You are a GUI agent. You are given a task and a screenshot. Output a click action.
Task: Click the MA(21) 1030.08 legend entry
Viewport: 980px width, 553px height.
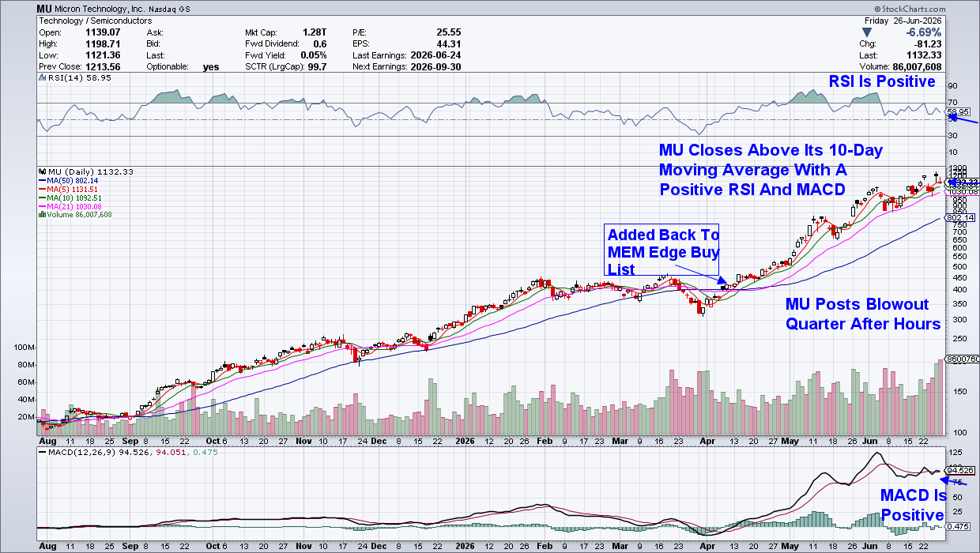(x=71, y=206)
